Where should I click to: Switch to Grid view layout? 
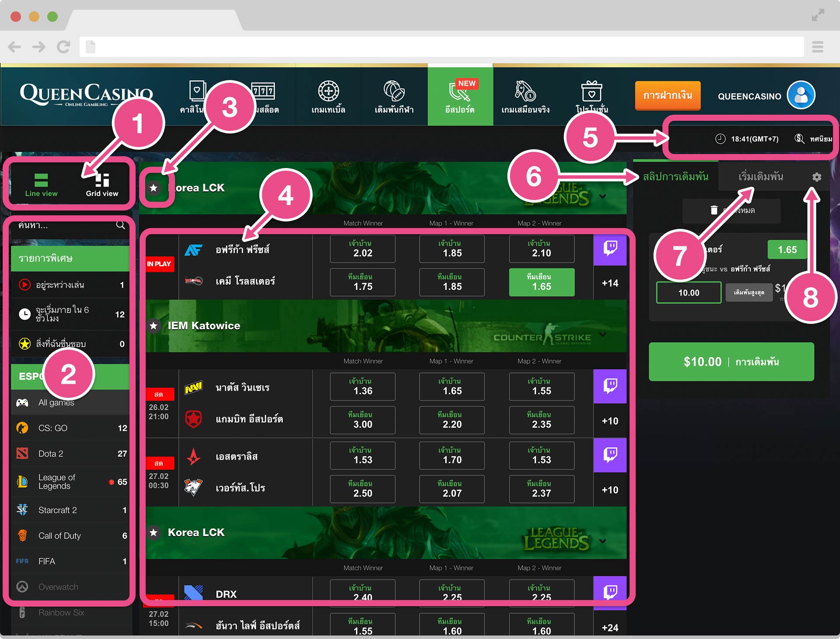tap(102, 185)
